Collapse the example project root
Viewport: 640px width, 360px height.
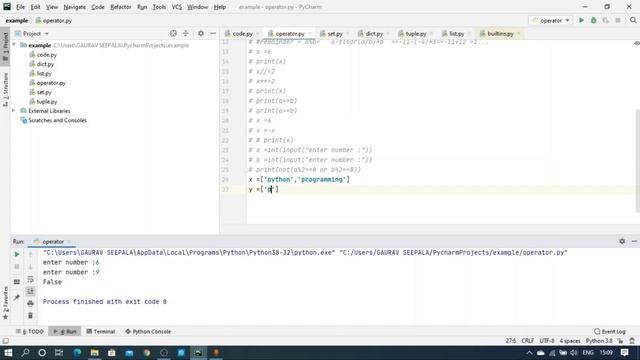pos(14,45)
